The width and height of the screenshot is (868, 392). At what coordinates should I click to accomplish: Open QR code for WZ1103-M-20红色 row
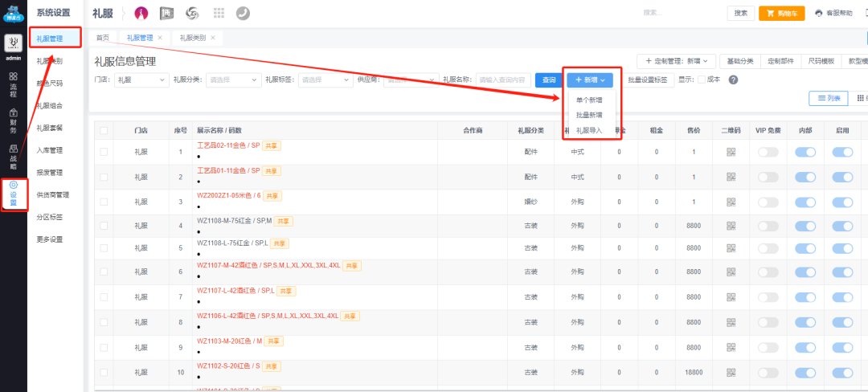tap(731, 348)
